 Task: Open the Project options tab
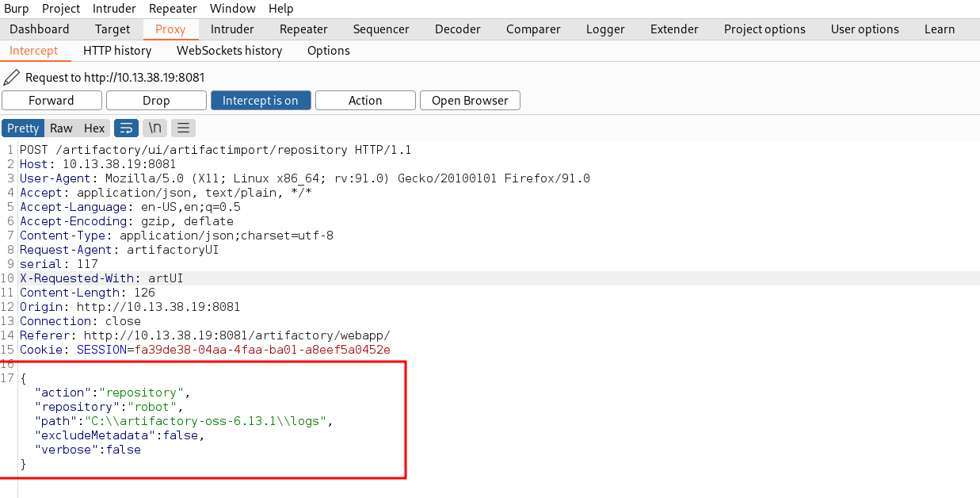[x=765, y=29]
